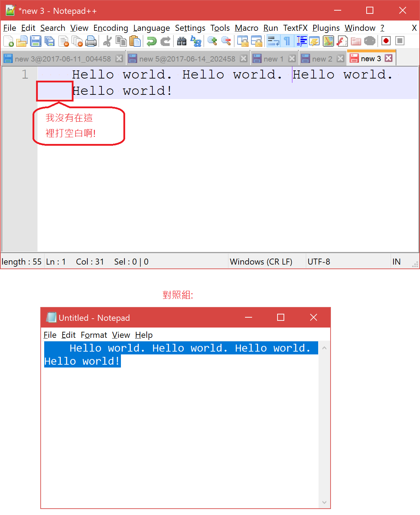Image resolution: width=420 pixels, height=515 pixels.
Task: Open the File menu in Notepad++
Action: [10, 28]
